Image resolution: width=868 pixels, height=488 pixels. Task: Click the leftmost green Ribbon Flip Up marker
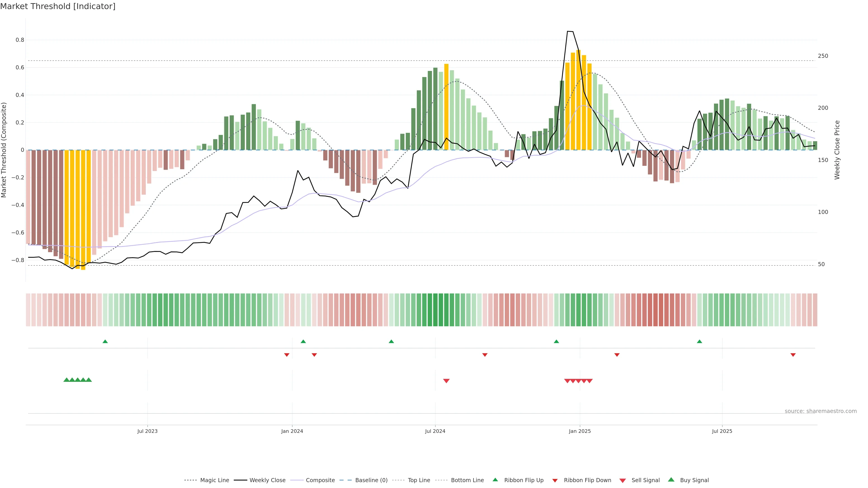(105, 342)
